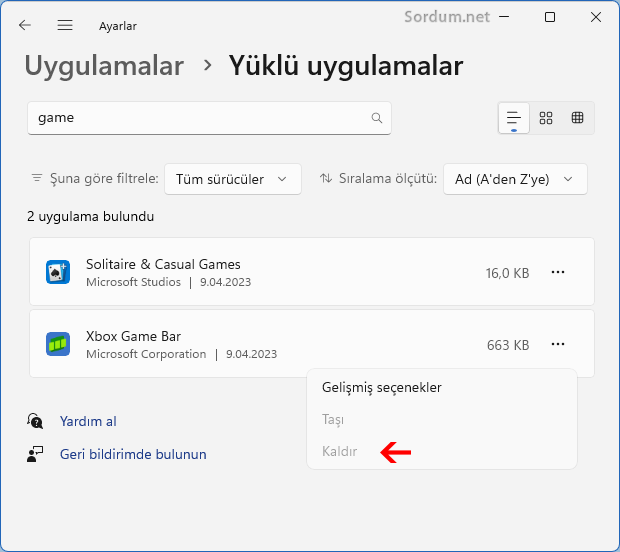620x552 pixels.
Task: Switch to list view layout
Action: pos(514,118)
